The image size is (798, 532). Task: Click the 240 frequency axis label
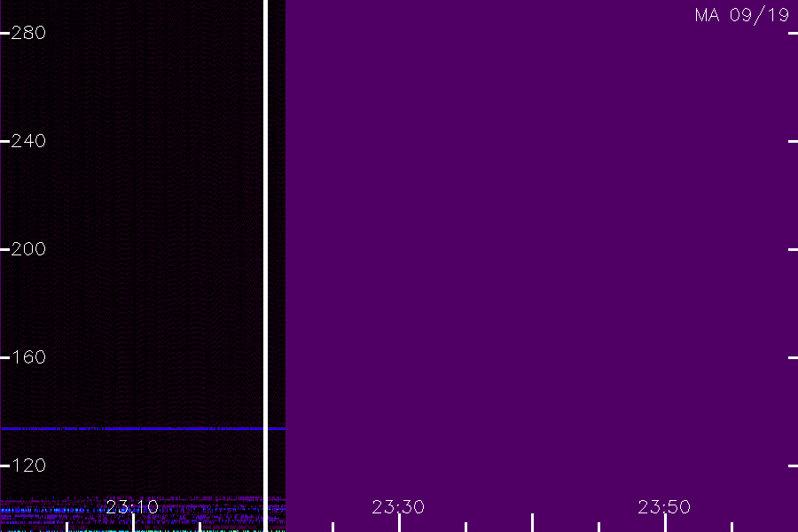pyautogui.click(x=28, y=141)
